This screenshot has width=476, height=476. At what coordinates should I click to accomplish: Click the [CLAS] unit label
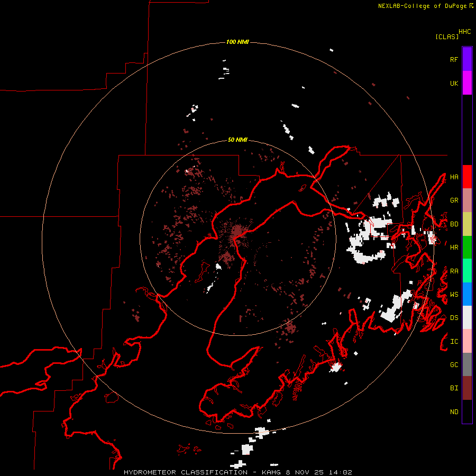point(447,36)
